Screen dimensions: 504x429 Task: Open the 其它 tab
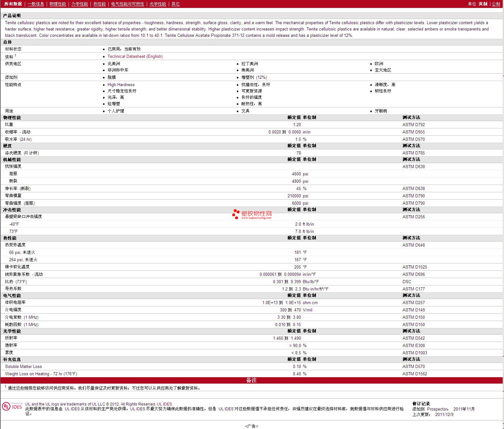pyautogui.click(x=175, y=4)
